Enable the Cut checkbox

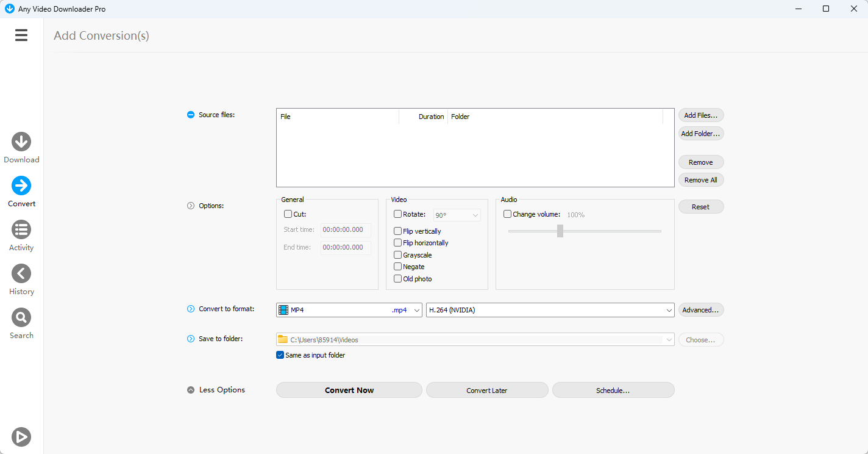288,214
